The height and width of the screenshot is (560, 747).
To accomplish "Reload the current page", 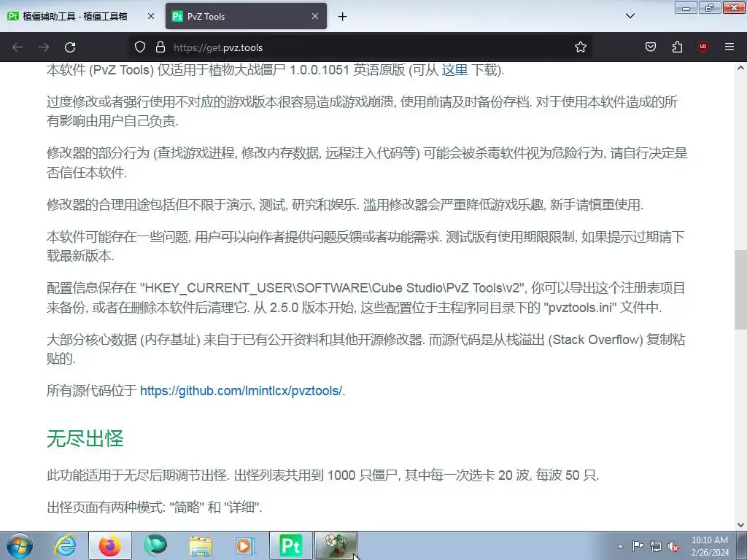I will point(70,47).
